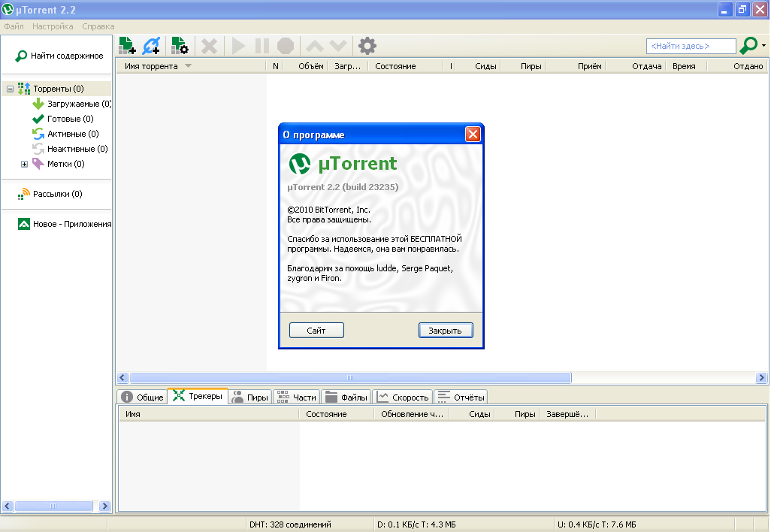This screenshot has height=532, width=774.
Task: Click torrent list horizontal scrollbar thumb
Action: point(350,378)
